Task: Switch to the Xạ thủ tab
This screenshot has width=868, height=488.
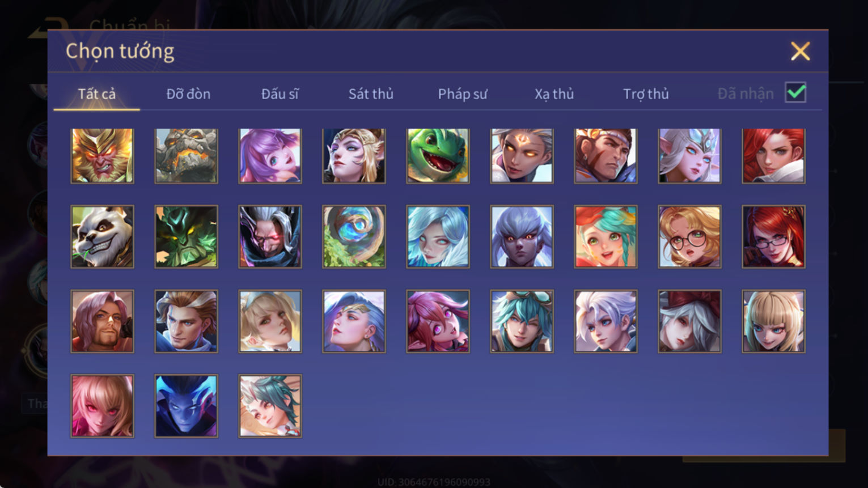Action: [554, 94]
